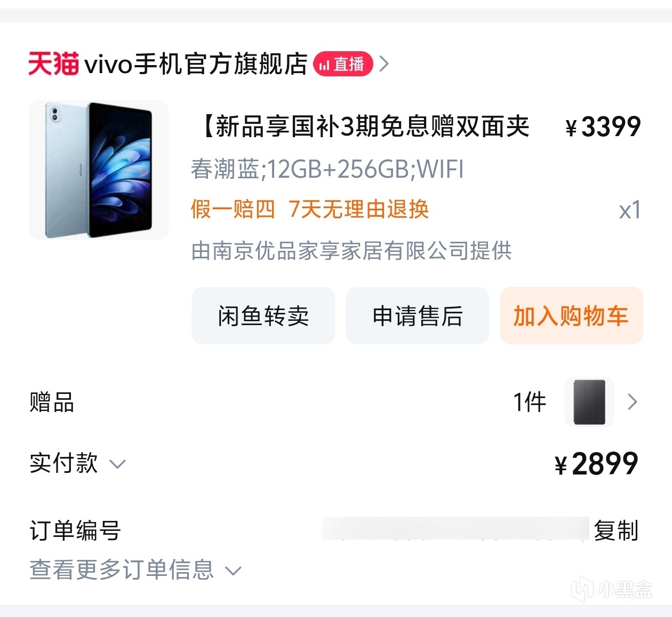Screen dimensions: 672x617
Task: Expand 查看更多订单信息 order info
Action: coord(135,569)
